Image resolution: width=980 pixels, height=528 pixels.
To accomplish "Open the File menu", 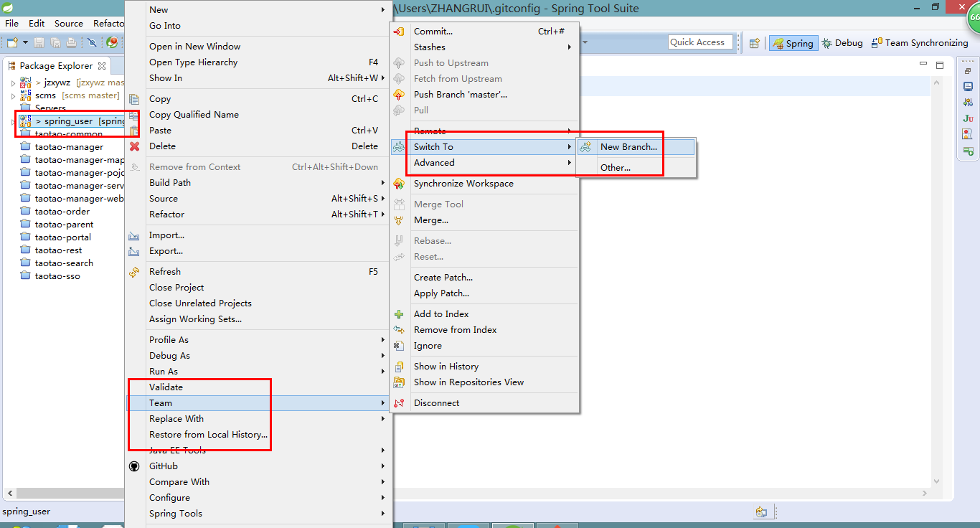I will (x=12, y=24).
